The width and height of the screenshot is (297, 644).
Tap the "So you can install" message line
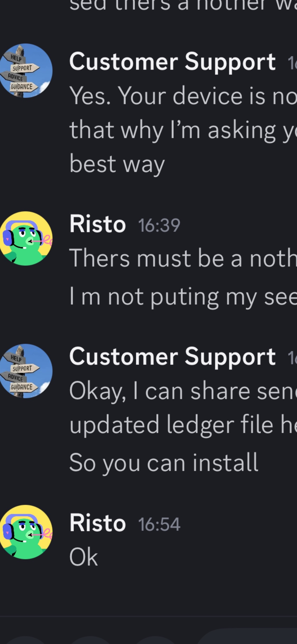[164, 463]
